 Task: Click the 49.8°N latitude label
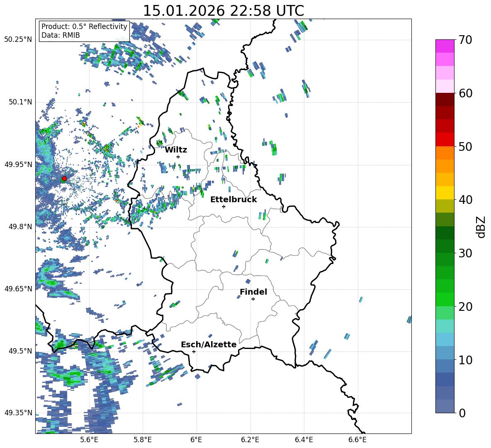pyautogui.click(x=20, y=227)
